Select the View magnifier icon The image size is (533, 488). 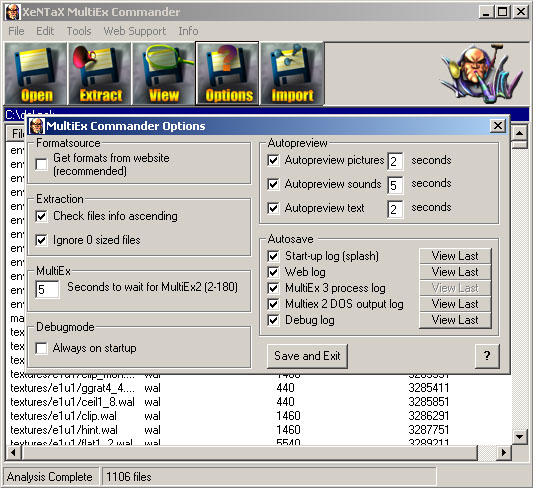pos(164,73)
